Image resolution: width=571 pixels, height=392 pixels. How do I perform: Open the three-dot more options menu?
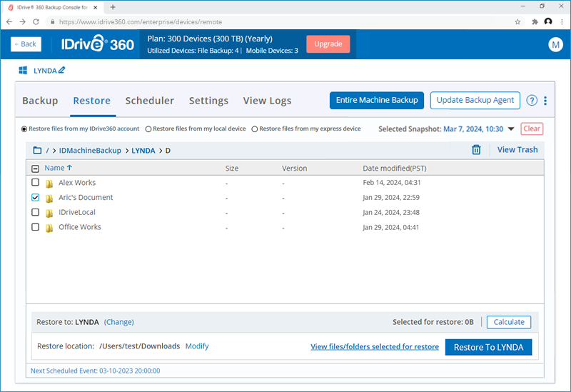point(545,101)
